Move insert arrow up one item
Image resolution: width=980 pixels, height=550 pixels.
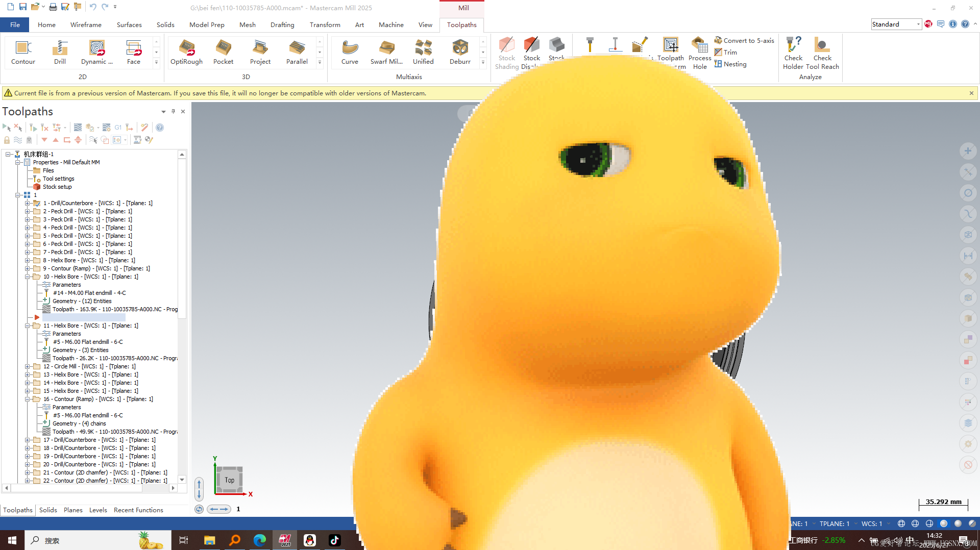tap(56, 140)
